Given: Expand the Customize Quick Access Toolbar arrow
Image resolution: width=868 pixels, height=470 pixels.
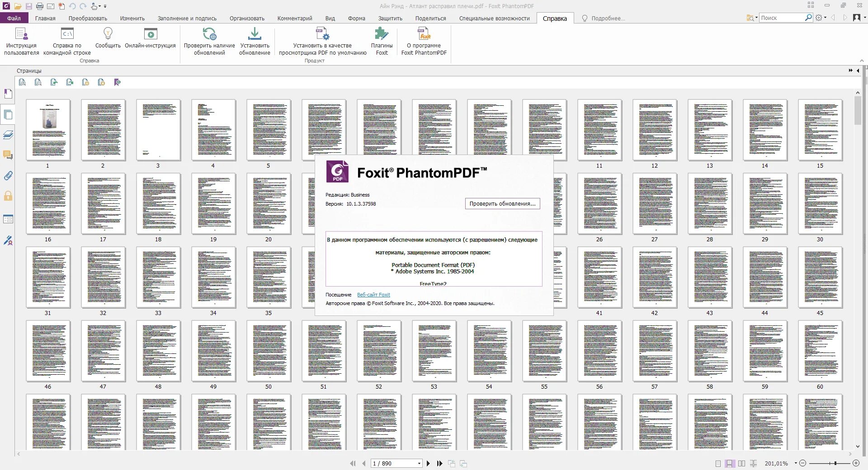Looking at the screenshot, I should pos(105,6).
